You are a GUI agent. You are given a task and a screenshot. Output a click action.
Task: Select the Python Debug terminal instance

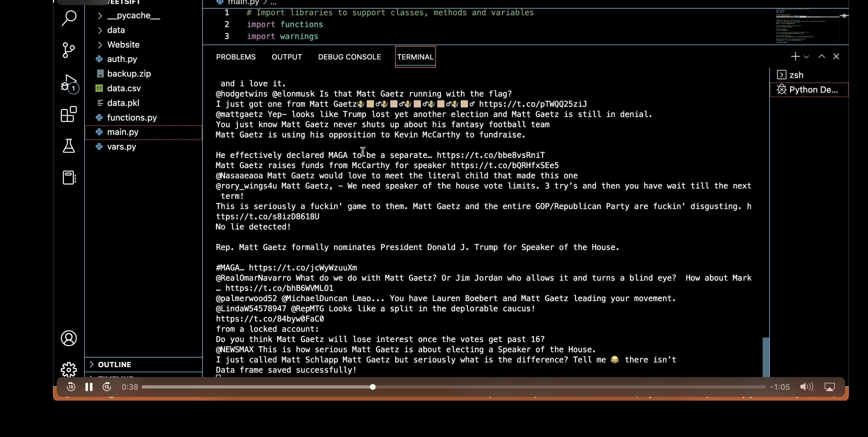(x=809, y=90)
